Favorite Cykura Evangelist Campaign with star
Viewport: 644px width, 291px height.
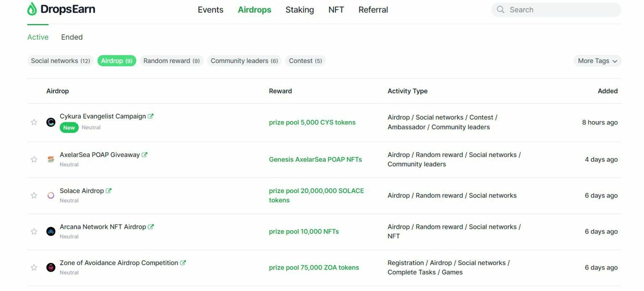coord(34,122)
